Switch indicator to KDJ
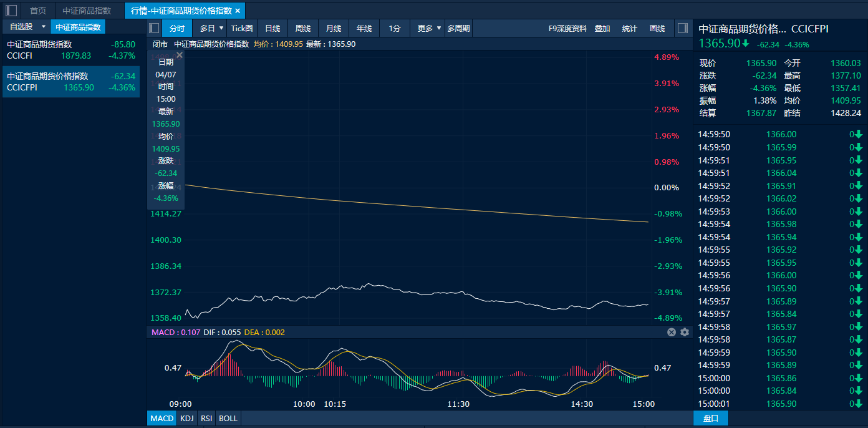Image resolution: width=868 pixels, height=428 pixels. point(186,418)
